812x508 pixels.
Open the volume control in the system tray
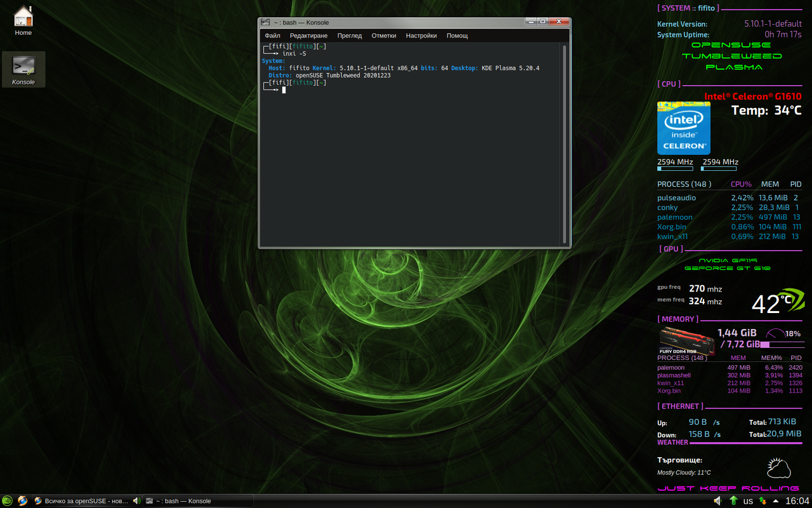[x=717, y=501]
